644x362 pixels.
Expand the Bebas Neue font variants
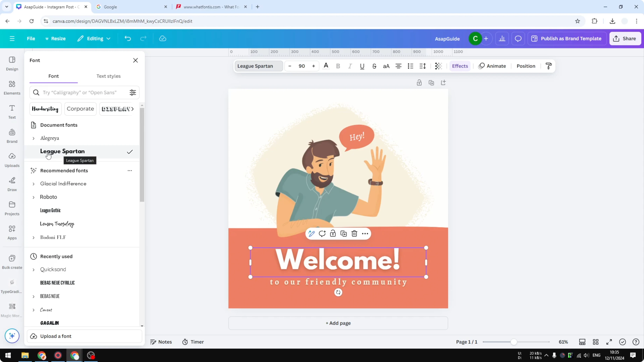click(x=34, y=296)
